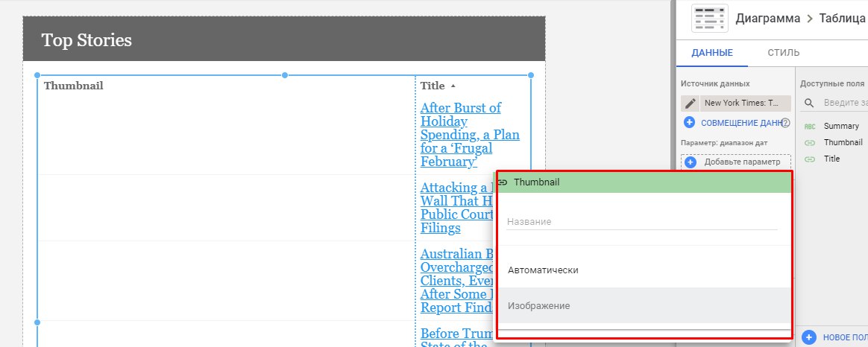This screenshot has height=347, width=868.
Task: Choose Изображение type option
Action: coord(645,305)
